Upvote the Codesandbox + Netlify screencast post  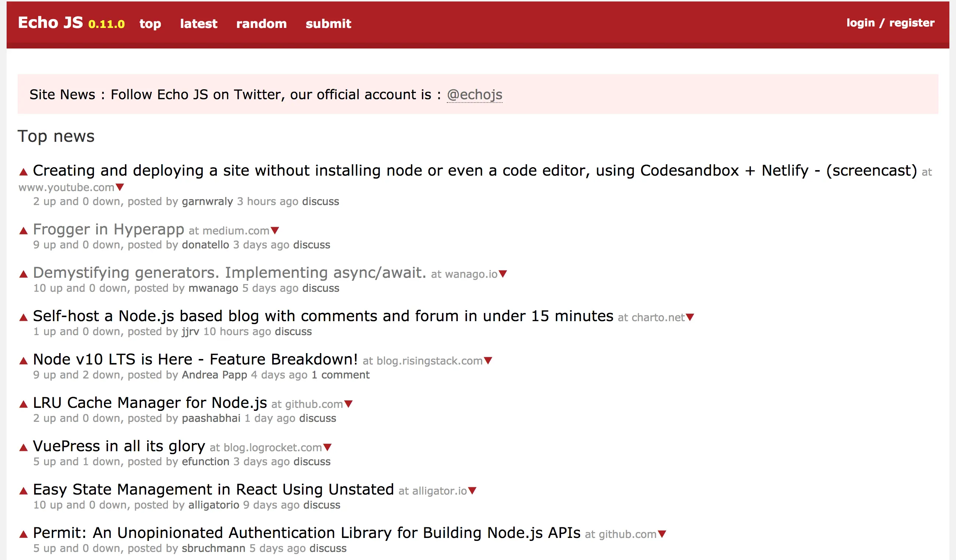24,172
